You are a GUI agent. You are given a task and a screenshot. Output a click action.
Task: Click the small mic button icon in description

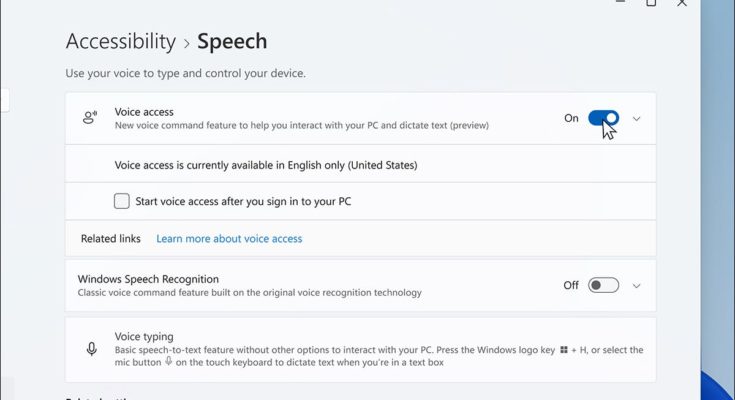pyautogui.click(x=168, y=362)
